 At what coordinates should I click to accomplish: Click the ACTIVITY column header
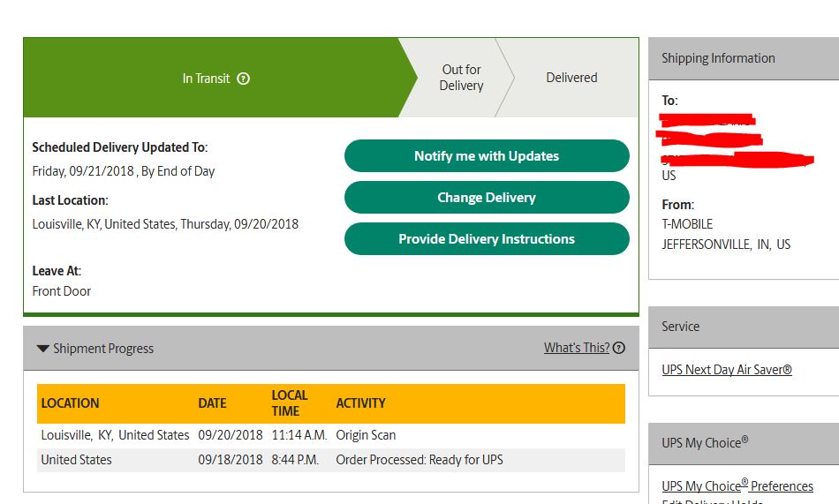tap(360, 403)
